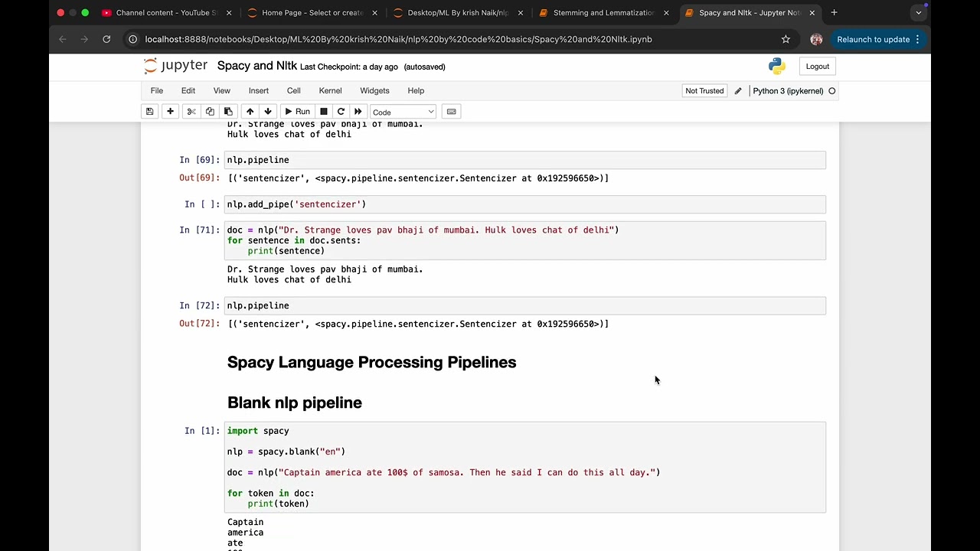Select the import spacy code cell
Image resolution: width=980 pixels, height=551 pixels.
click(525, 467)
